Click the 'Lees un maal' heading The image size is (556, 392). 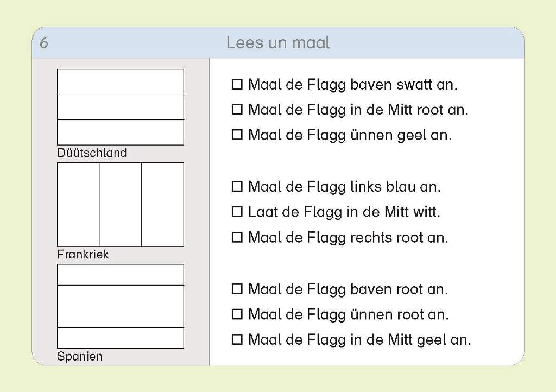click(278, 43)
